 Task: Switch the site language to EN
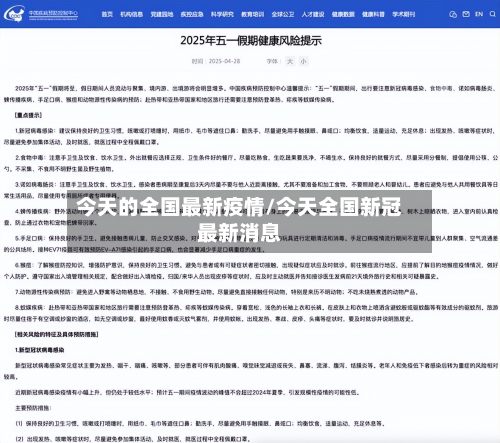[x=479, y=14]
